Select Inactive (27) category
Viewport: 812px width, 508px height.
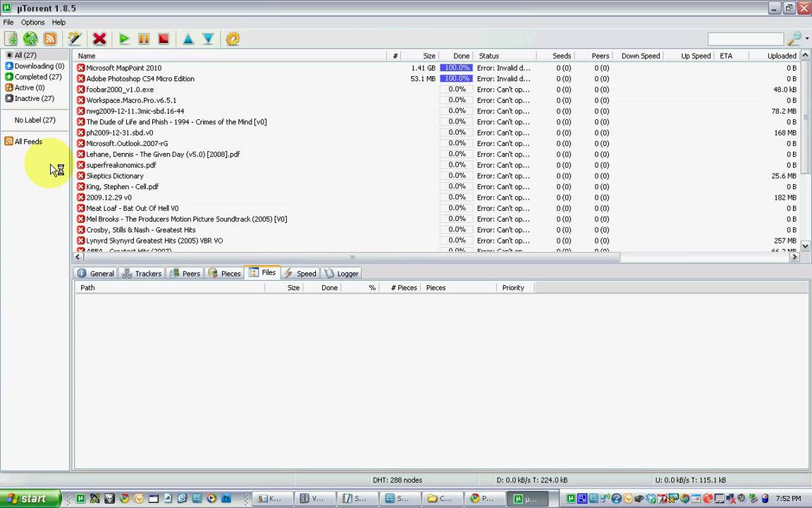(x=30, y=99)
